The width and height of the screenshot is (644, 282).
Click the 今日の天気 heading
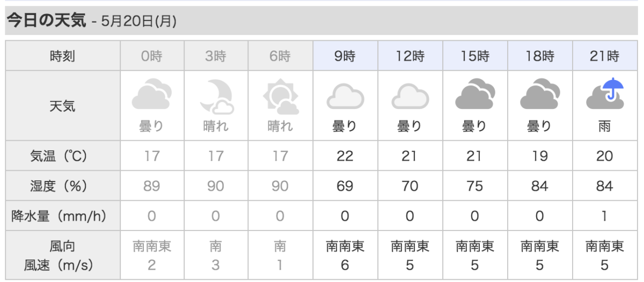(x=45, y=20)
